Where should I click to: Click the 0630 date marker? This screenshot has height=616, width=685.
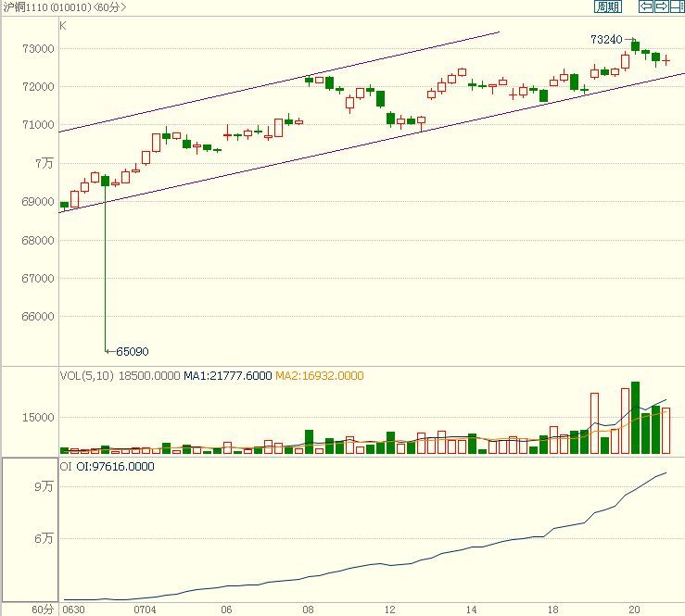tap(74, 610)
